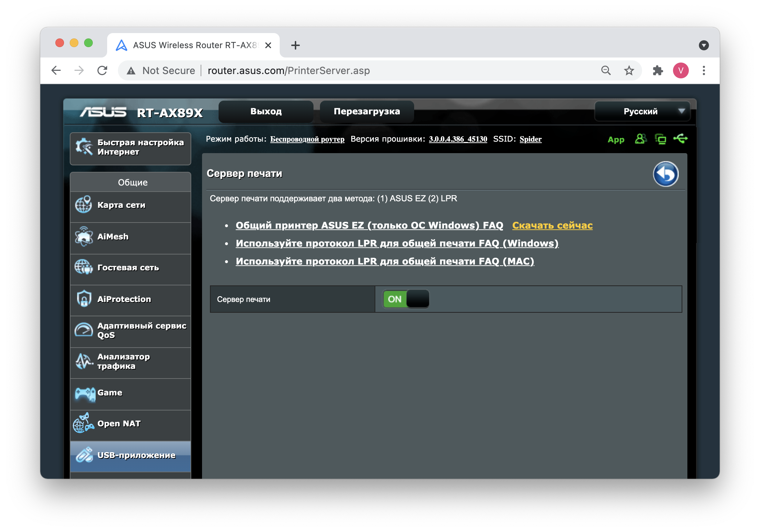Open the tab search dropdown arrow

(704, 45)
